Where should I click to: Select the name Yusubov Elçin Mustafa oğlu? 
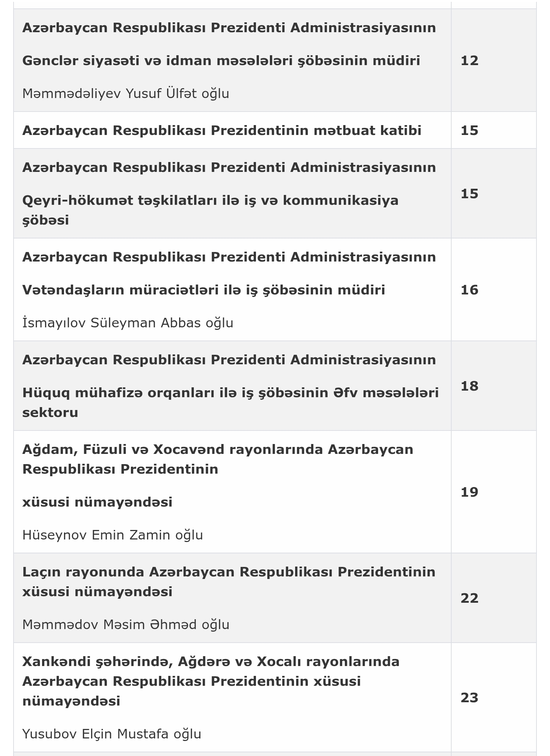click(x=112, y=734)
